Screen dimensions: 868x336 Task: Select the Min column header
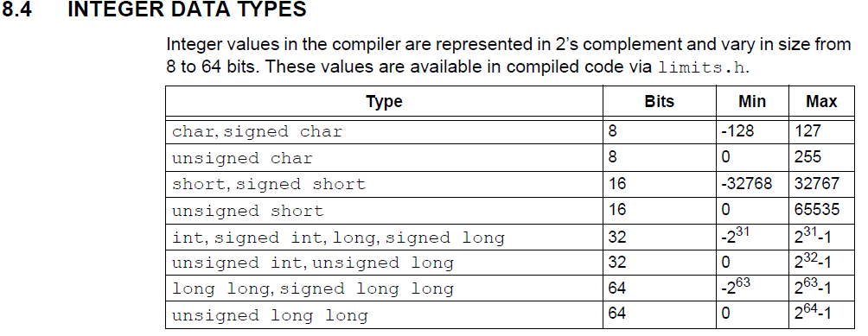point(752,102)
